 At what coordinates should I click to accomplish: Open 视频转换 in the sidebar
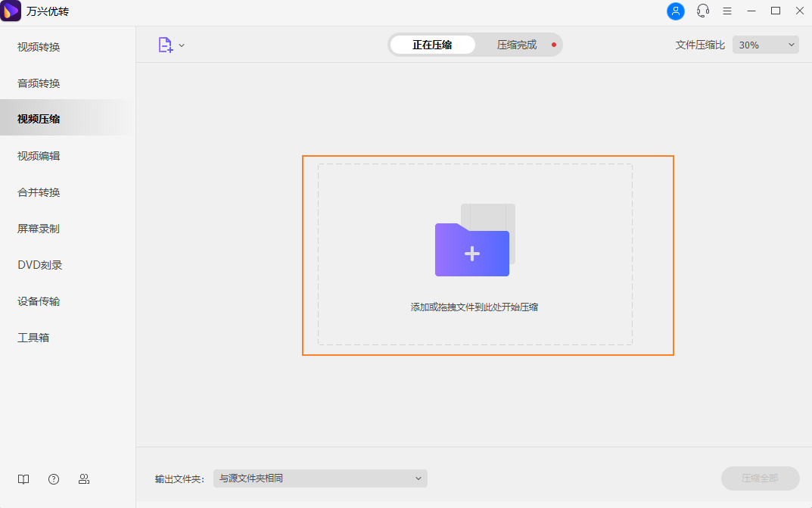point(36,46)
